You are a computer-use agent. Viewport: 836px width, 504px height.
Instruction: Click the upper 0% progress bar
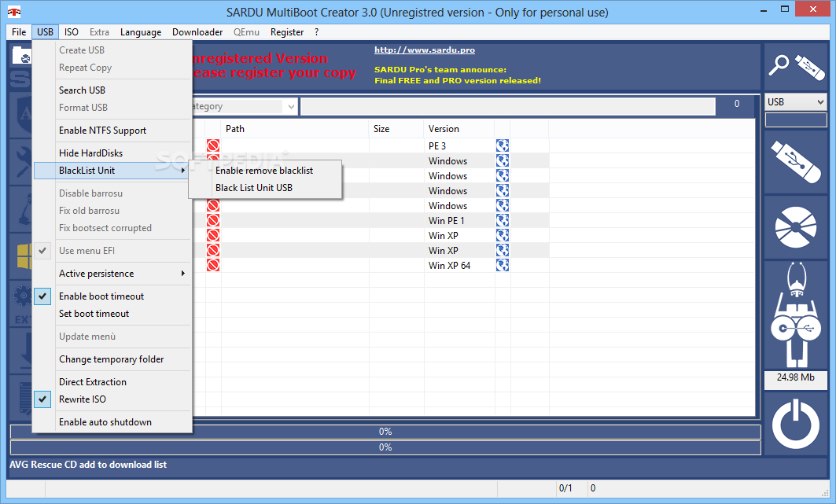(385, 432)
